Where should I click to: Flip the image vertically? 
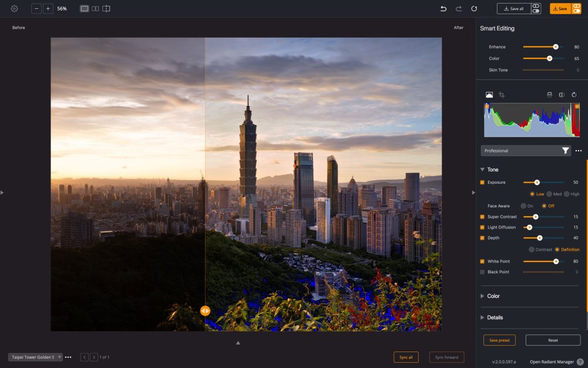(549, 95)
